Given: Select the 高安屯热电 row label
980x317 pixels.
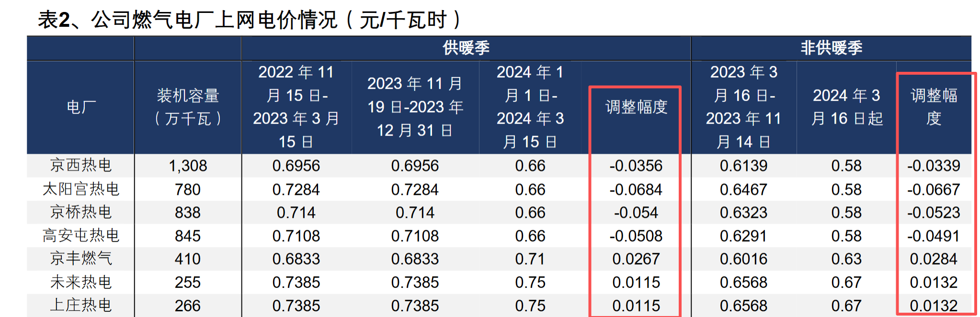Looking at the screenshot, I should point(81,236).
